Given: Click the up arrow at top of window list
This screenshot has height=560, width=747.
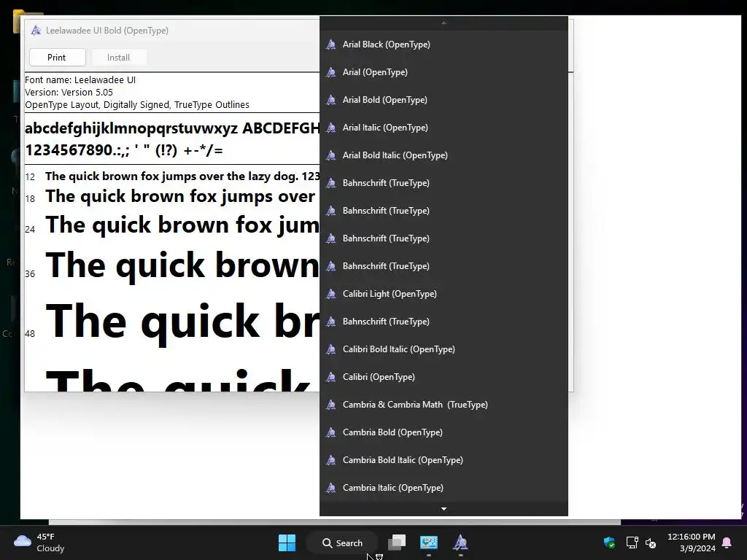Looking at the screenshot, I should [444, 23].
